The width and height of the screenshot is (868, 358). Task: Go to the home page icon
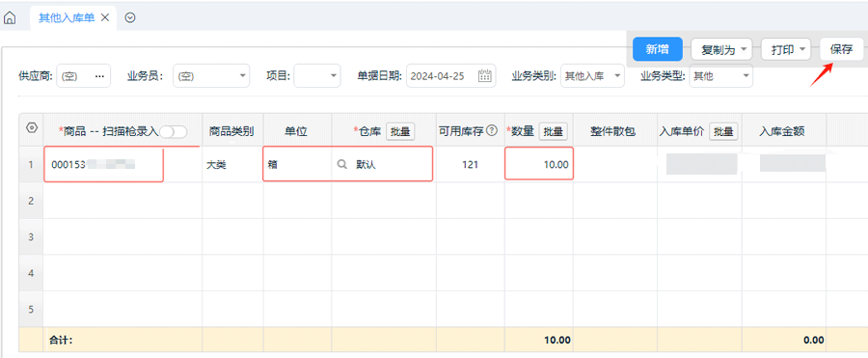coord(10,17)
